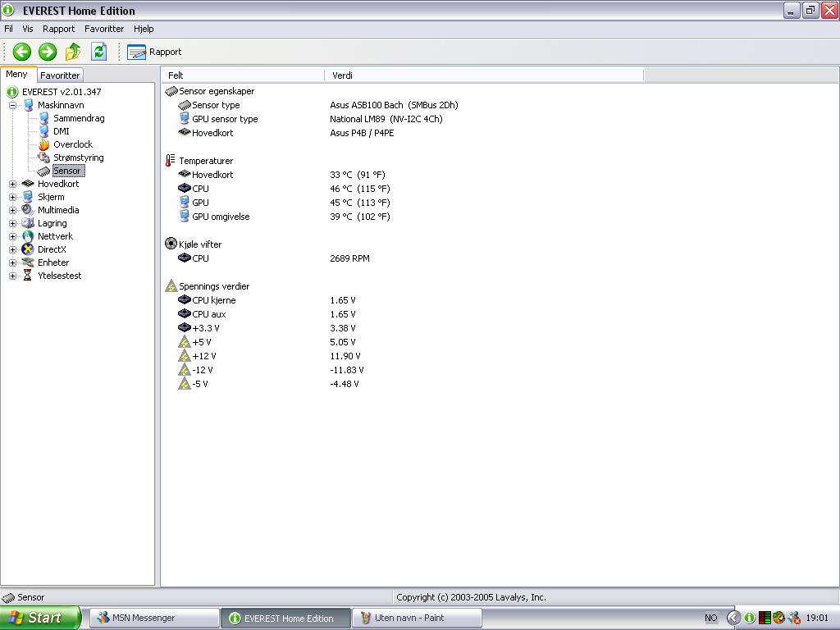The image size is (840, 630).
Task: Open the Windows Start button
Action: point(41,618)
